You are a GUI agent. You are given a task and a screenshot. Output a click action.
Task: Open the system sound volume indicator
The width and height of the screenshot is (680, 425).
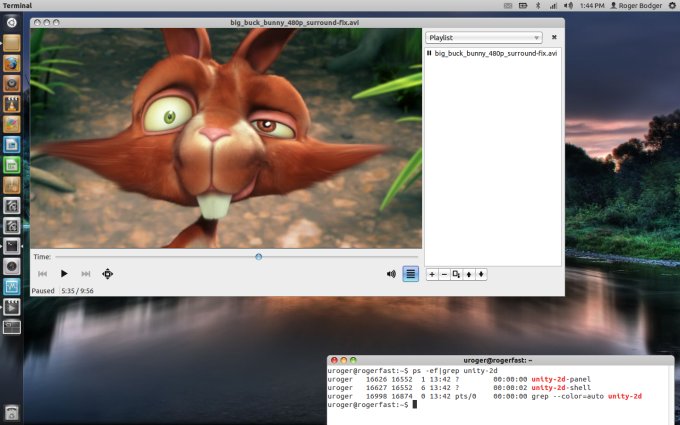568,6
